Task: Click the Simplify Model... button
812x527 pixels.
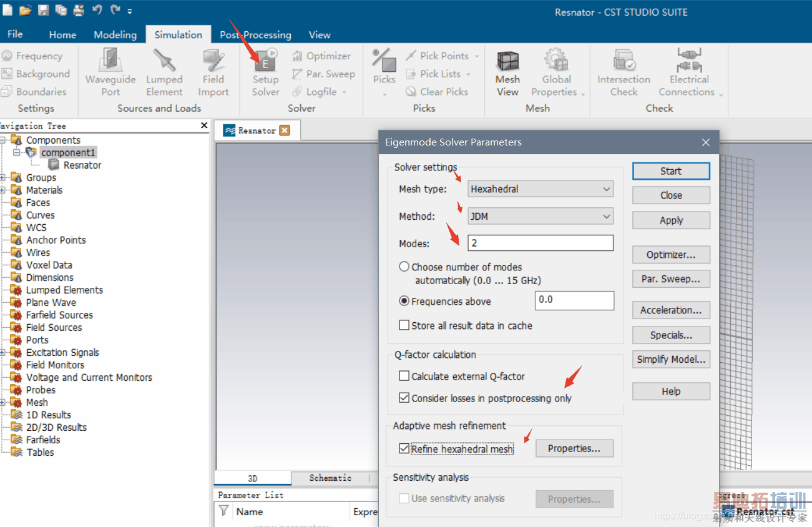Action: tap(671, 360)
